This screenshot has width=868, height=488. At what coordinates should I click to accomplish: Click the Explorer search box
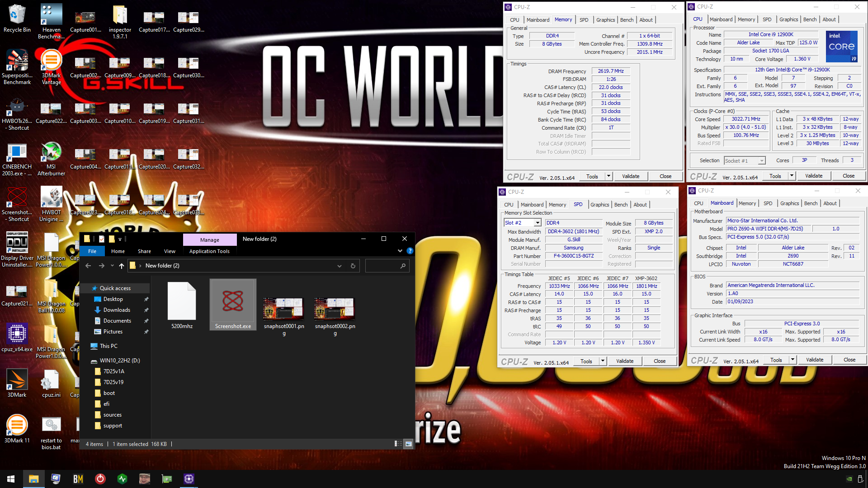387,266
